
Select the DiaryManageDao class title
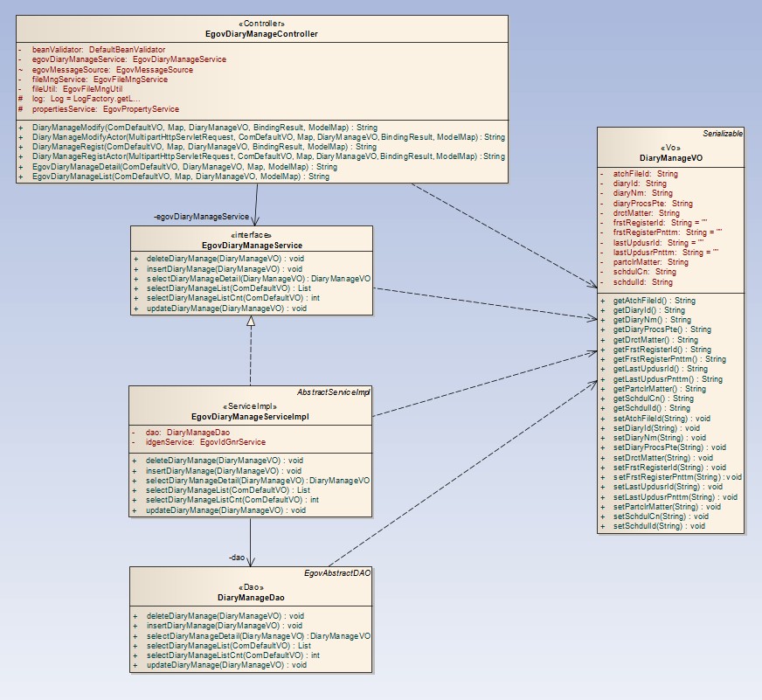[x=252, y=598]
